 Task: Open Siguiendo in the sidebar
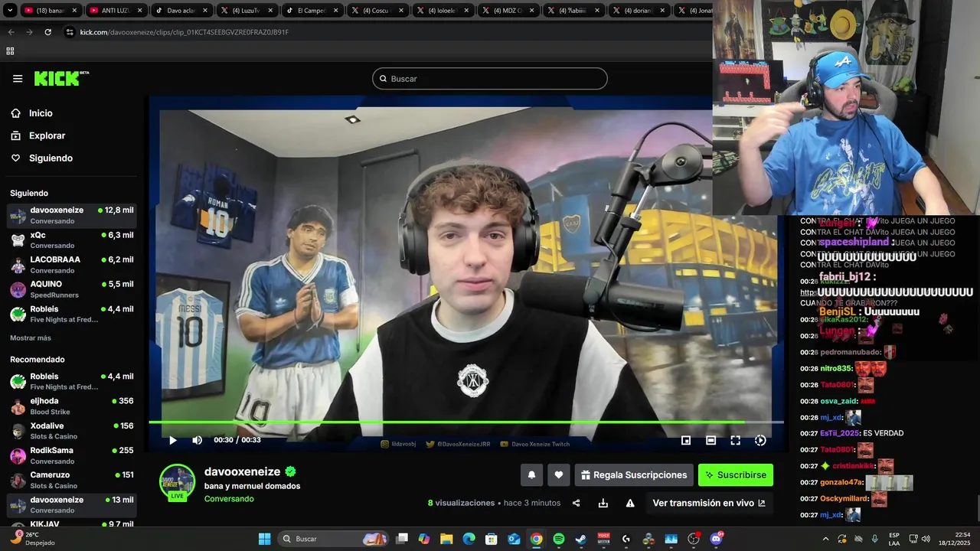point(51,158)
